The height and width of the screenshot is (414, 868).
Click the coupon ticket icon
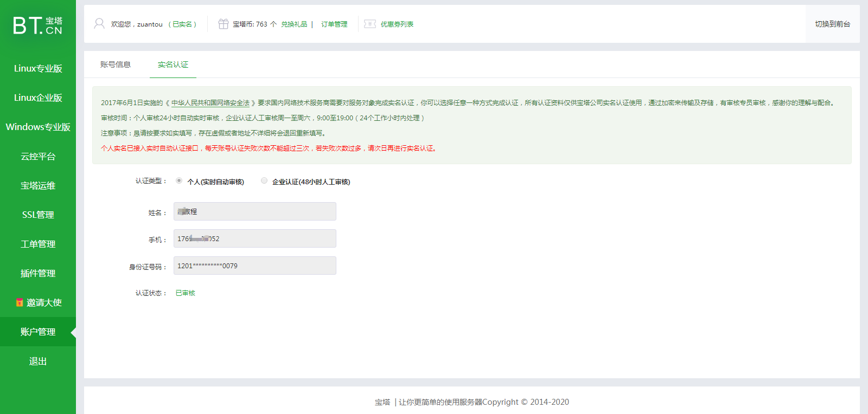pos(370,24)
